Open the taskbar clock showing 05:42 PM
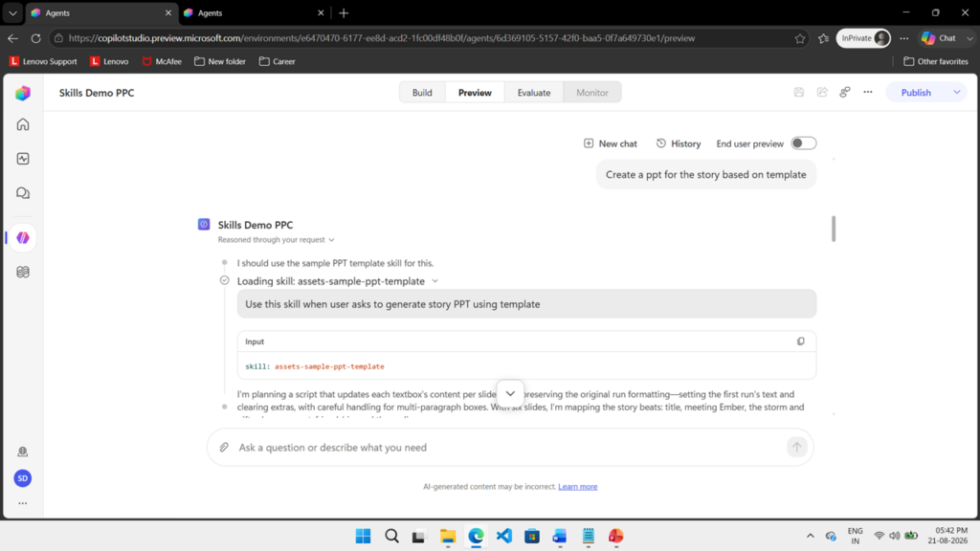This screenshot has height=551, width=980. 947,536
